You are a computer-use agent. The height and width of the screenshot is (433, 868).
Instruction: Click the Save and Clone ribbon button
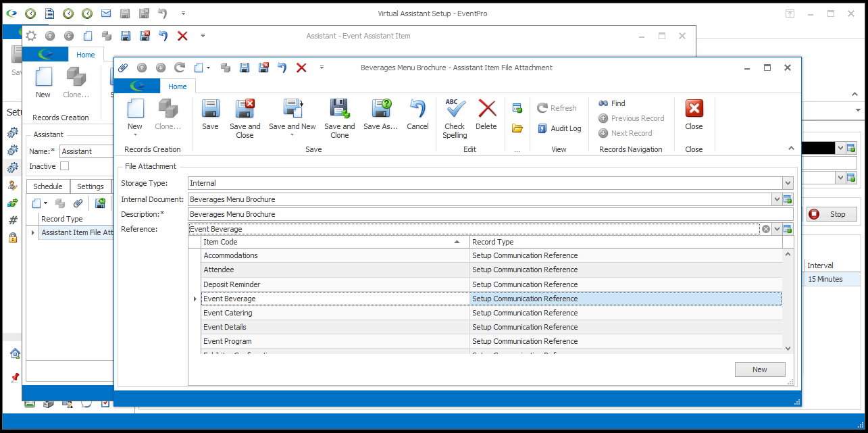pyautogui.click(x=339, y=119)
